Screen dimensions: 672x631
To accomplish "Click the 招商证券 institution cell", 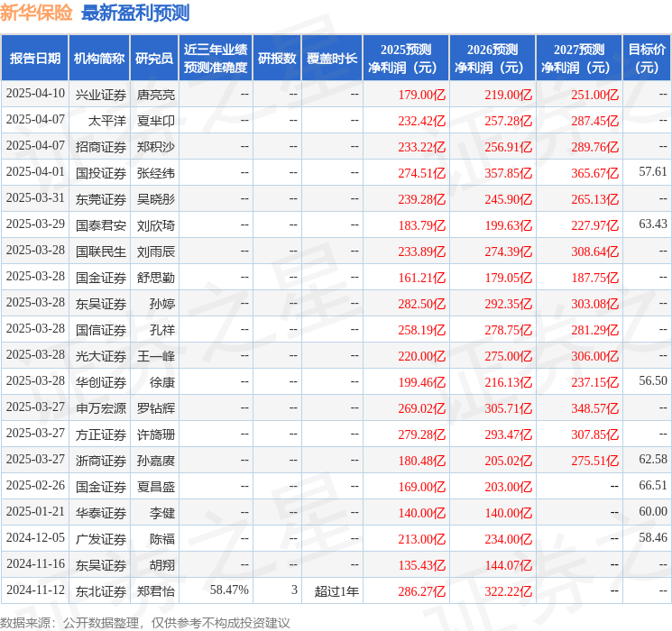I will 101,147.
